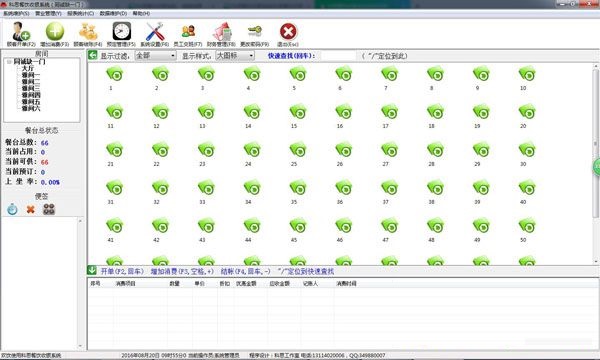Click the staff shift change icon (F7)
Viewport: 600px width, 360px height.
(188, 32)
